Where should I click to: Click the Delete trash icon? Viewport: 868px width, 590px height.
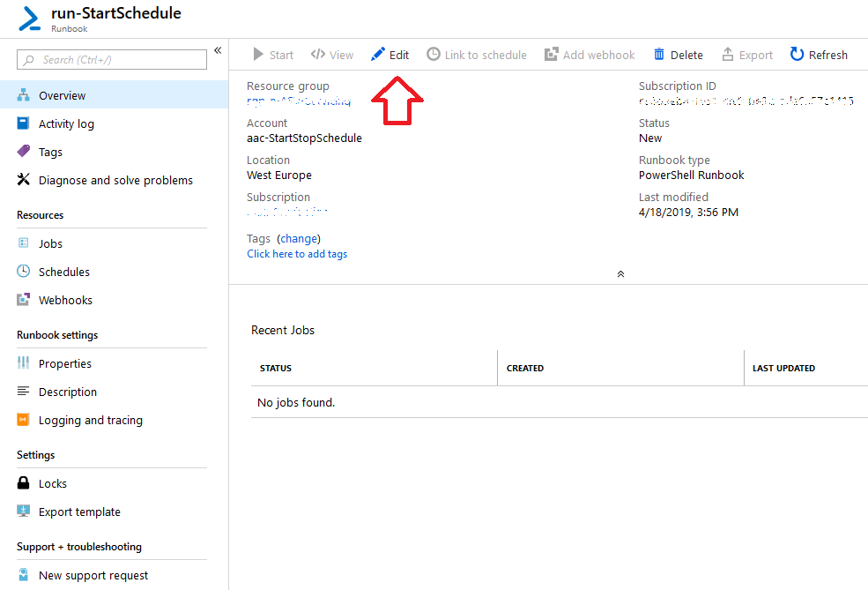659,55
